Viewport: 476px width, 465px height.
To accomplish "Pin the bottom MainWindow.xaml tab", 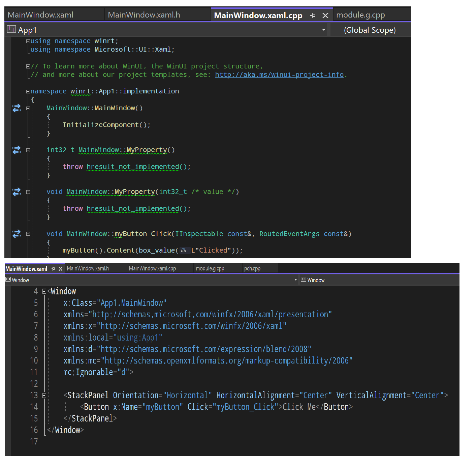I will (53, 269).
